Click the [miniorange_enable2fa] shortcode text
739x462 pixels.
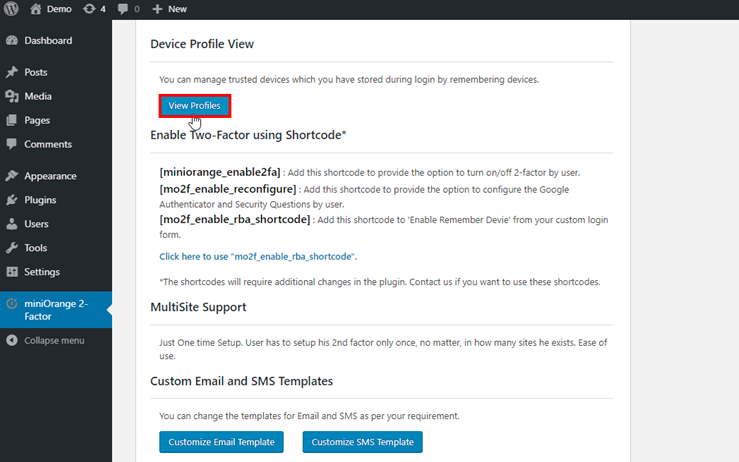point(220,172)
